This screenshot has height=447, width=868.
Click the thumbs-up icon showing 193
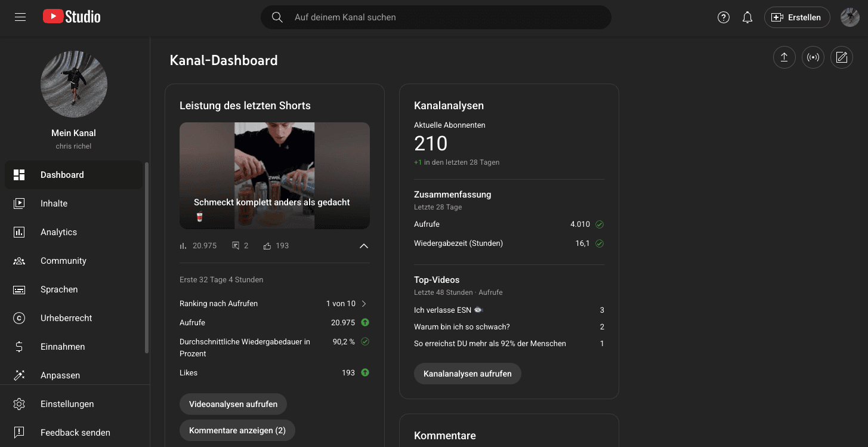click(x=267, y=246)
